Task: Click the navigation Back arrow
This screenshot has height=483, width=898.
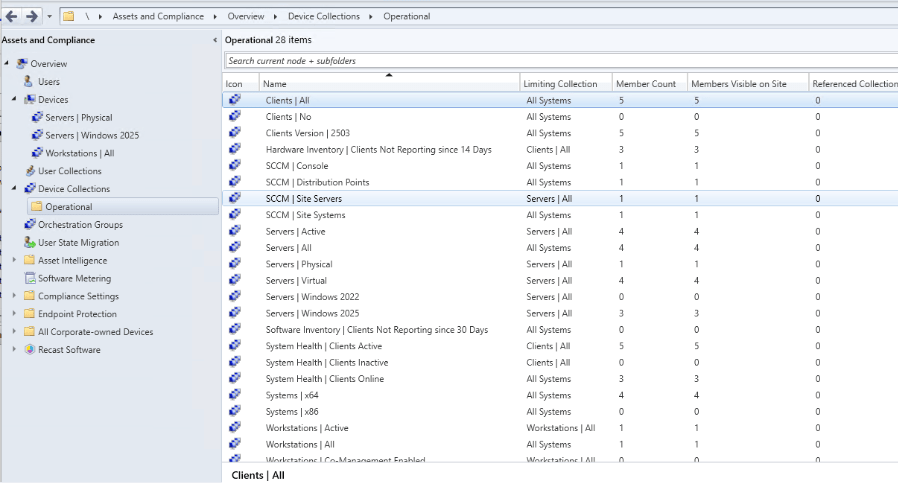Action: click(x=10, y=16)
